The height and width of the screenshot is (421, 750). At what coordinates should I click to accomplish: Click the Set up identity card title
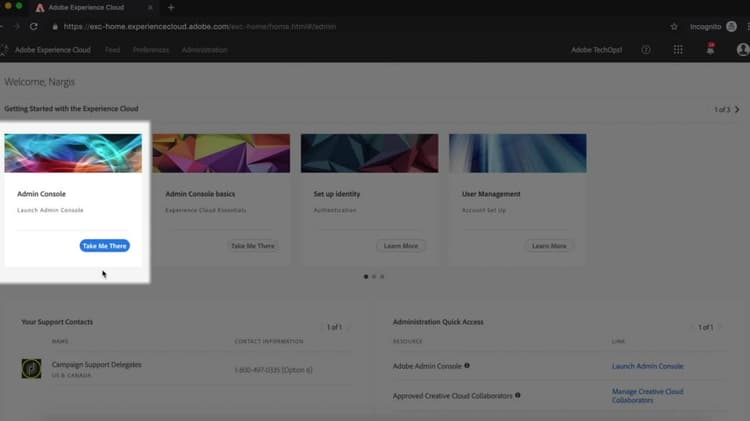tap(337, 194)
